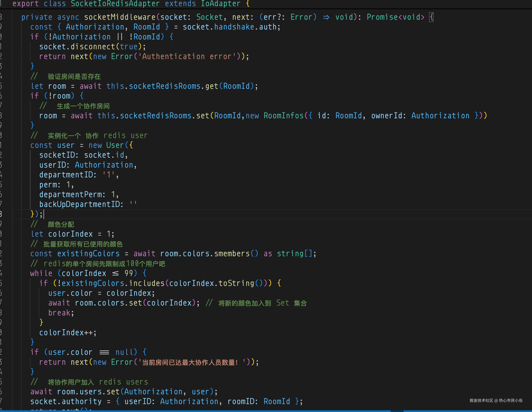The image size is (532, 412).
Task: Click the number 99 in while condition
Action: coord(129,273)
